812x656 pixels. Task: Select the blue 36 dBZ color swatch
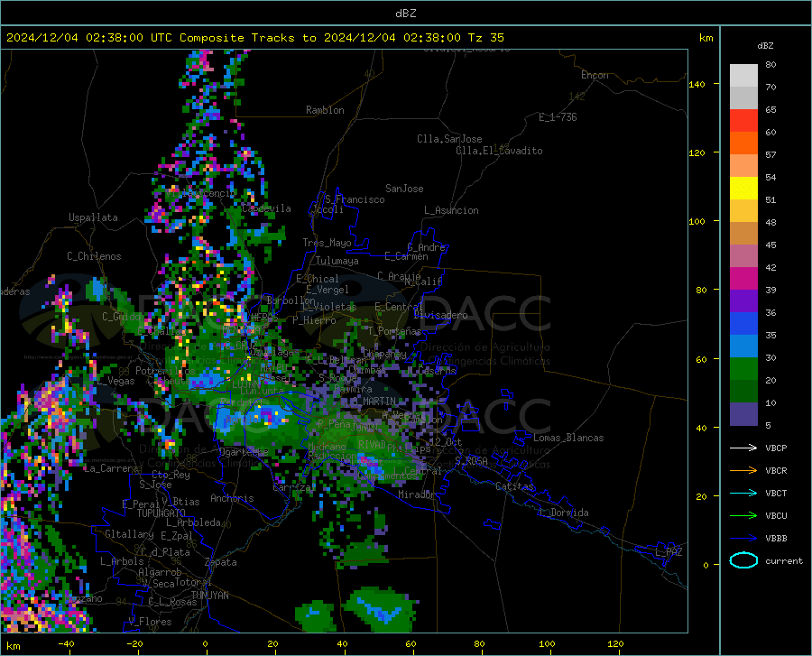[x=743, y=323]
